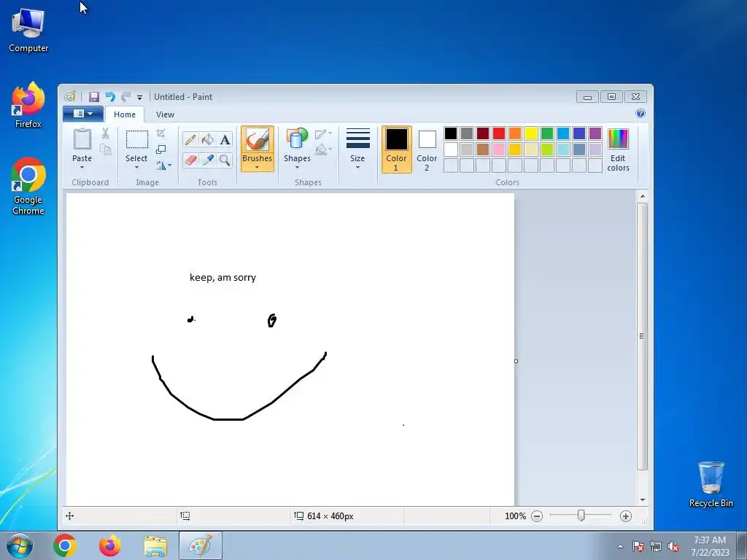Pick the yellow color swatch
Image resolution: width=747 pixels, height=560 pixels.
click(531, 133)
